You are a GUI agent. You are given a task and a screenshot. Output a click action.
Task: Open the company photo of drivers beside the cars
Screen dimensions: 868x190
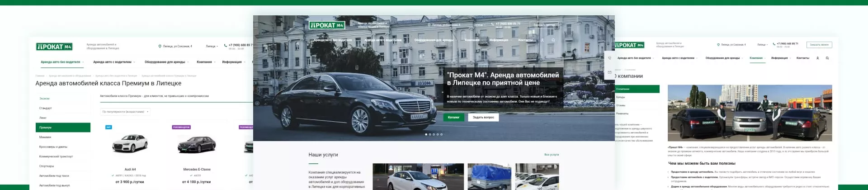[750, 113]
